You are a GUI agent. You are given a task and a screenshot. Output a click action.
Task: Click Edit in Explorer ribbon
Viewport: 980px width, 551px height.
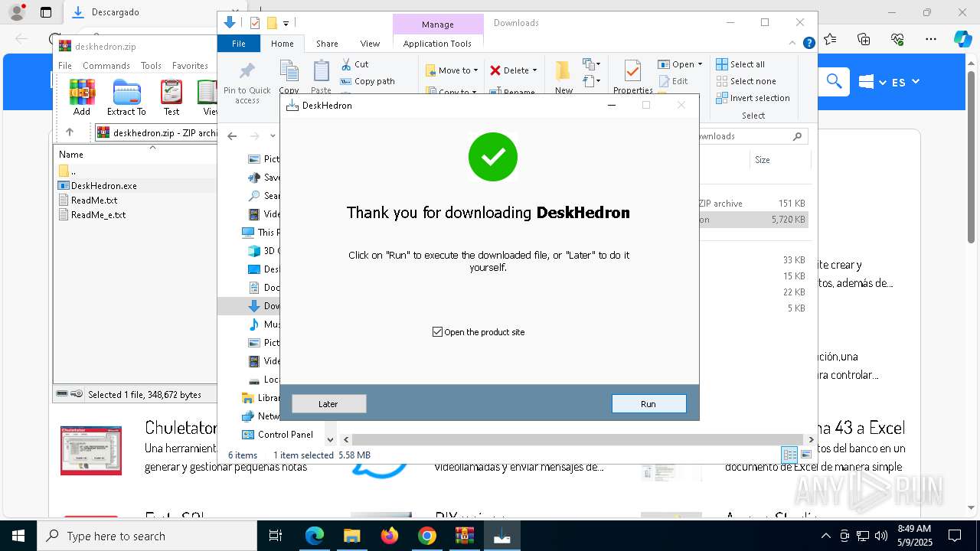[x=674, y=81]
